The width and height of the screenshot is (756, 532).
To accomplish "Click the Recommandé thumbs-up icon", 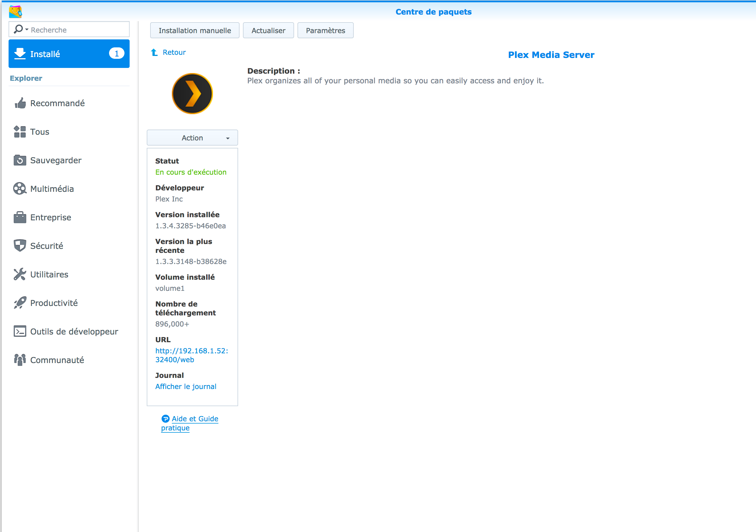I will [20, 103].
